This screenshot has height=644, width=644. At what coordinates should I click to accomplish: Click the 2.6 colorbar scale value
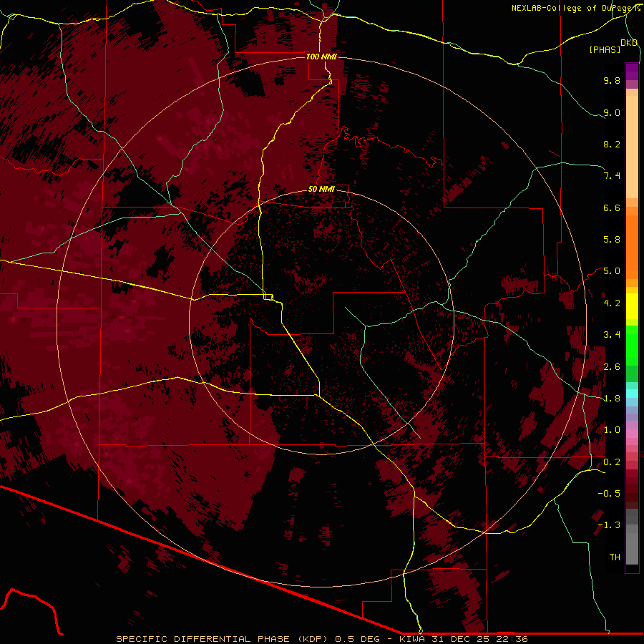click(x=612, y=367)
